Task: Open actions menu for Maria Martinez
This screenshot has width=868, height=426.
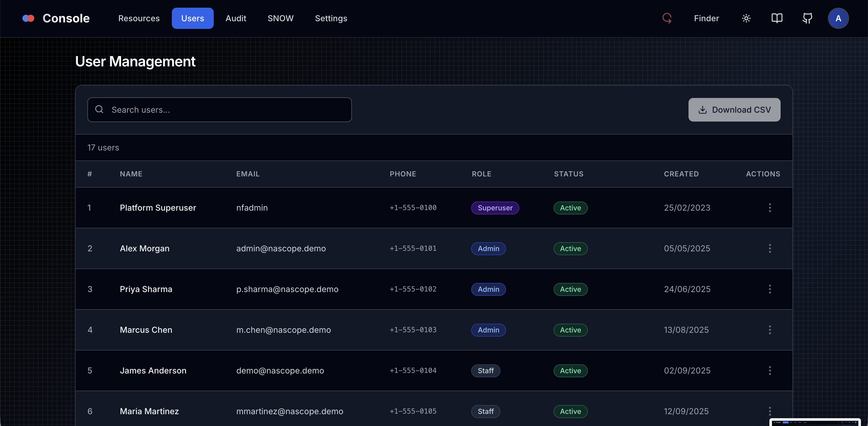Action: tap(770, 412)
